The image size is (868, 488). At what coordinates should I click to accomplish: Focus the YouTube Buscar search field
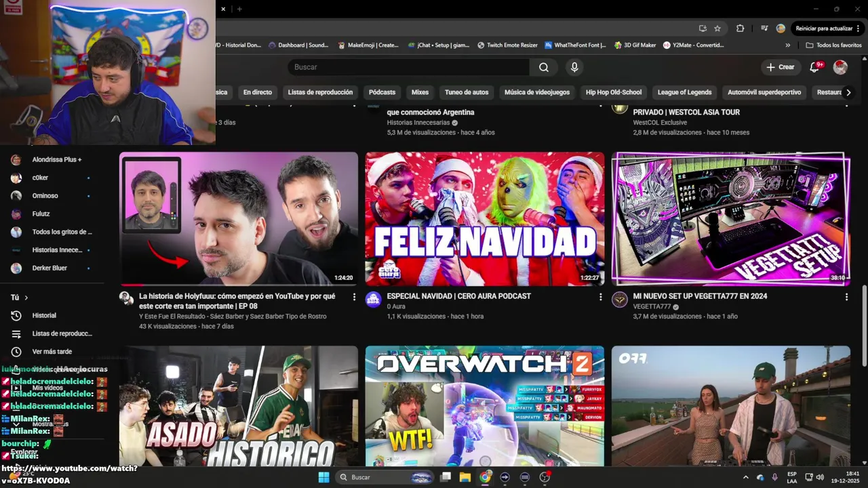[x=409, y=67]
